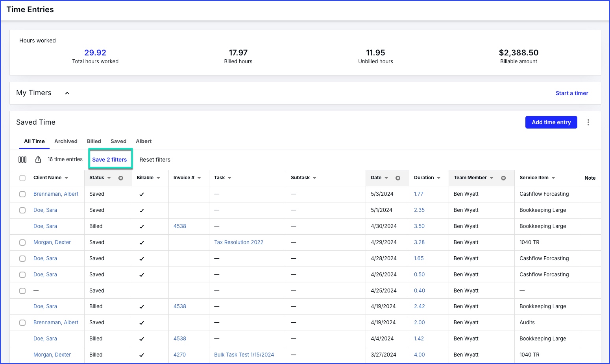Check the Doe, Sara 4/28/2024 row
Viewport: 610px width, 364px height.
22,259
